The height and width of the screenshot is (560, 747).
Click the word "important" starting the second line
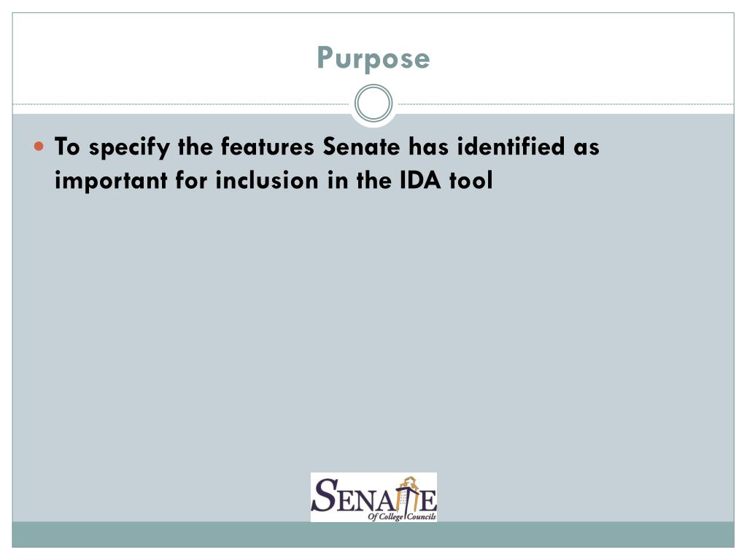tap(111, 181)
